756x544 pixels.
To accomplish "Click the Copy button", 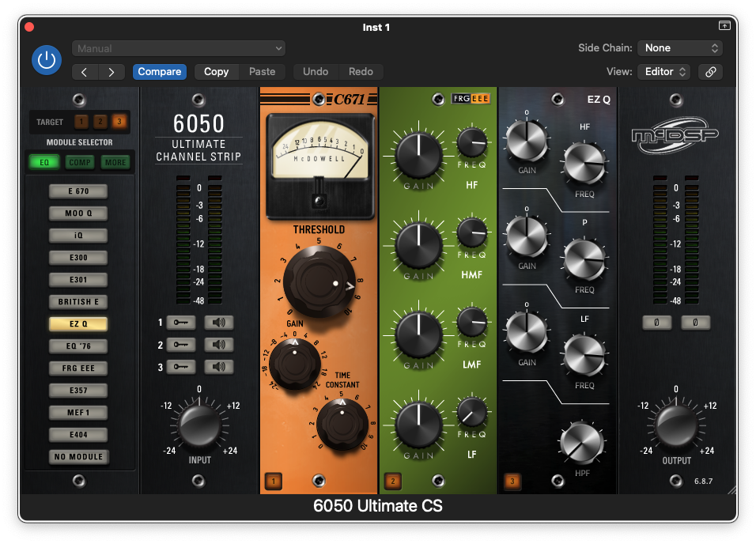I will coord(216,72).
